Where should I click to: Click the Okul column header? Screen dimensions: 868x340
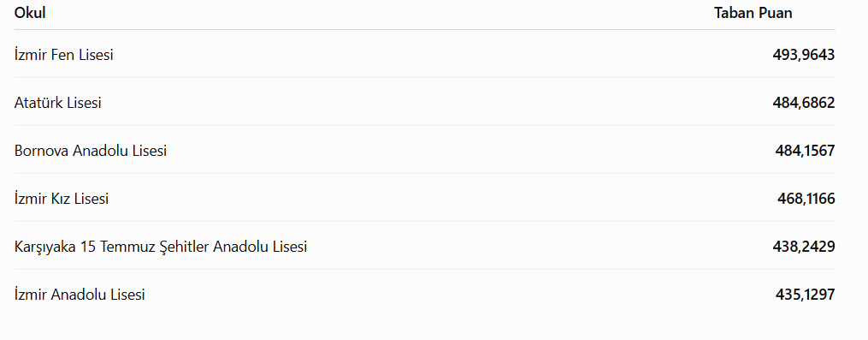pos(30,13)
